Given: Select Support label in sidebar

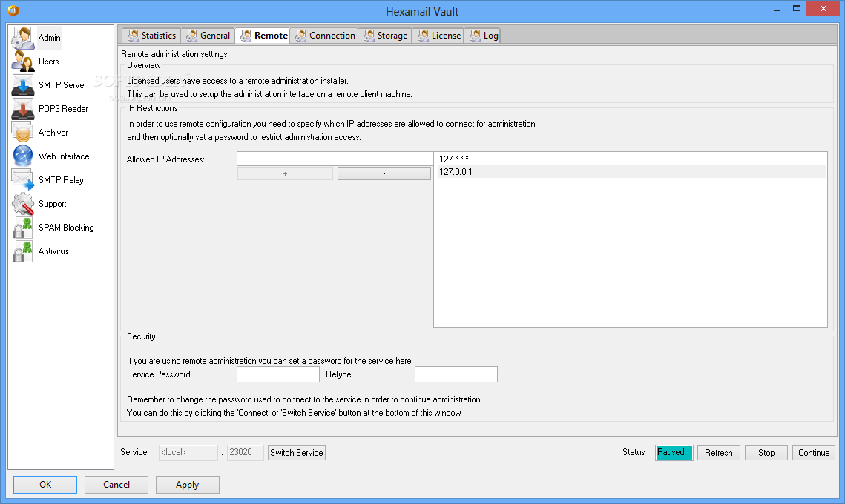Looking at the screenshot, I should tap(52, 204).
